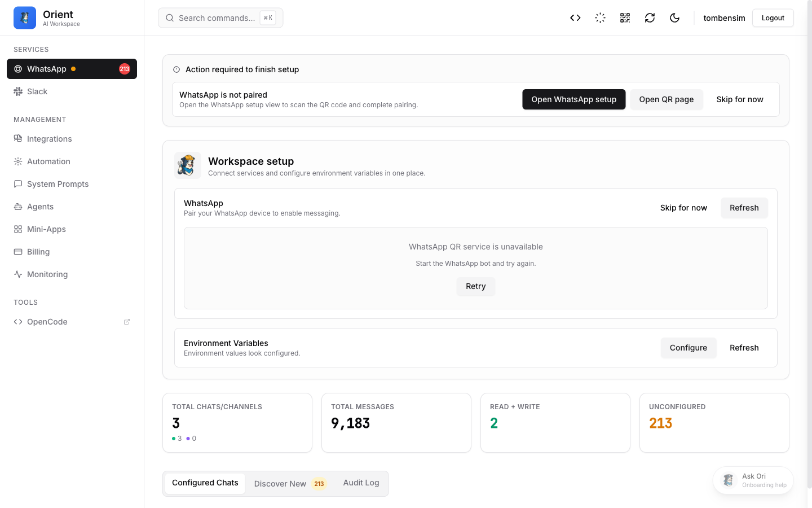
Task: Toggle dark mode with the moon icon
Action: [674, 18]
